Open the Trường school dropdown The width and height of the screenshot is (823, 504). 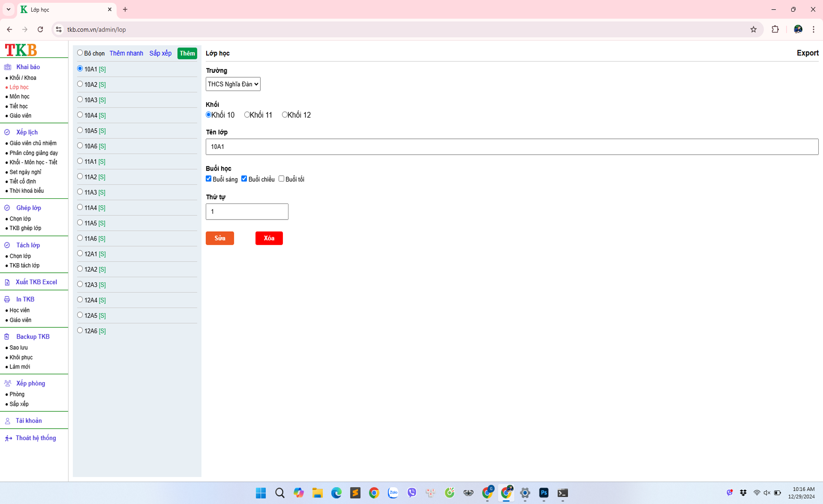pyautogui.click(x=233, y=84)
